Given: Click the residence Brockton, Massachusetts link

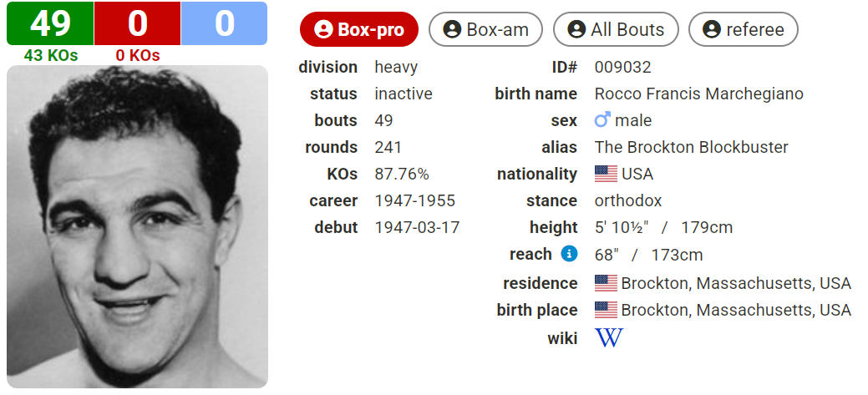Looking at the screenshot, I should [x=736, y=283].
